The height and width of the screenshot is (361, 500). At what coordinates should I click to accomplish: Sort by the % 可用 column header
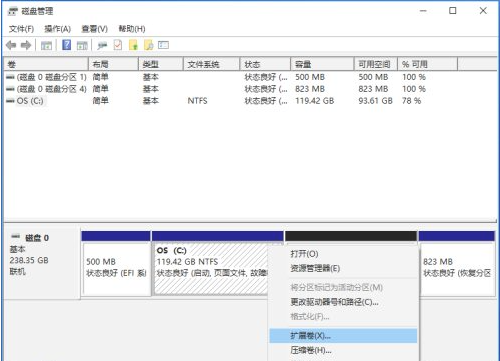428,64
